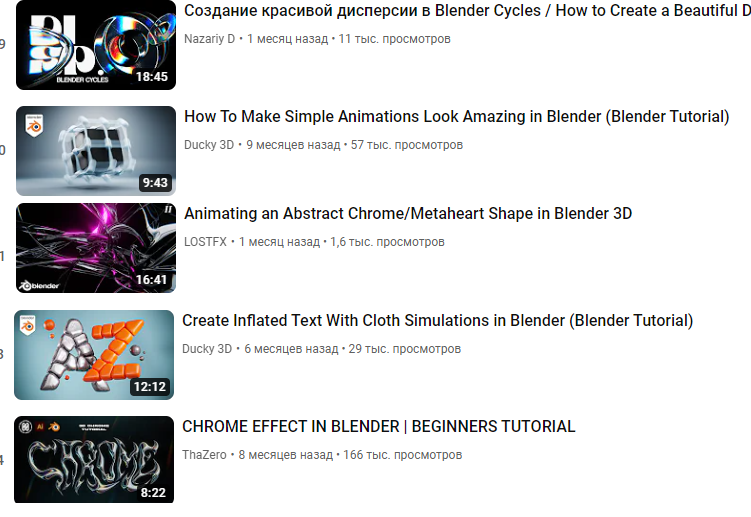Open the Ducky 3D cube animation thumbnail
Screen dimensions: 751x517
pos(96,151)
